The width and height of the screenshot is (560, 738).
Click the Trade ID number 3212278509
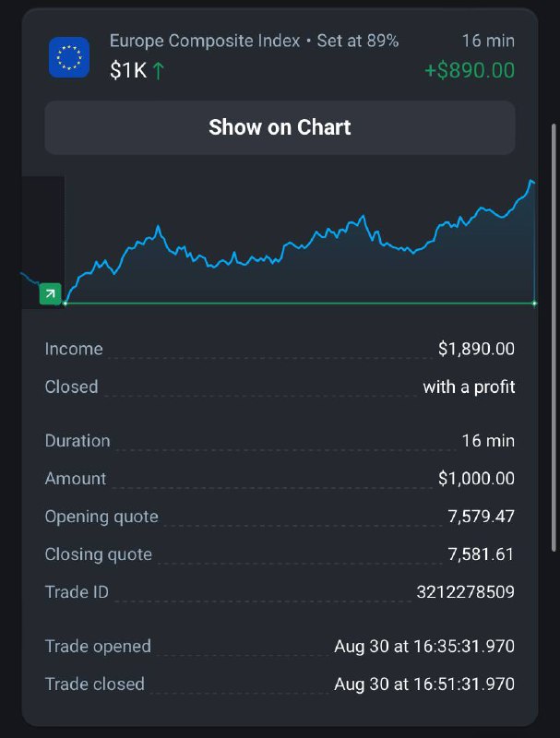point(465,591)
